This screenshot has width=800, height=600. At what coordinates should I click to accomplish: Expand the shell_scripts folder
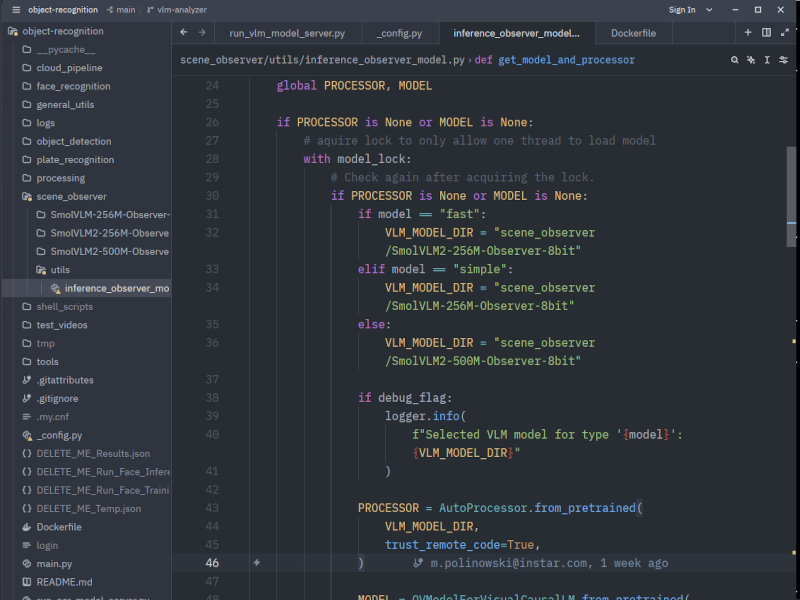point(86,307)
